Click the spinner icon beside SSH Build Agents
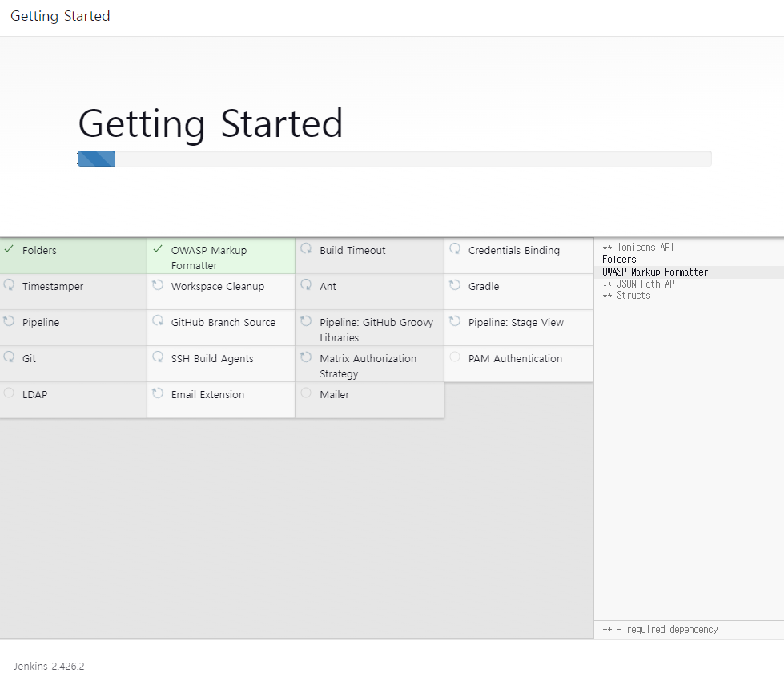784x677 pixels. (x=158, y=357)
